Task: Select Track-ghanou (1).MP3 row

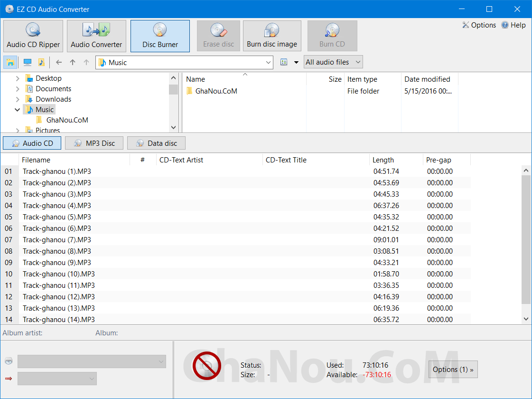Action: pyautogui.click(x=236, y=171)
